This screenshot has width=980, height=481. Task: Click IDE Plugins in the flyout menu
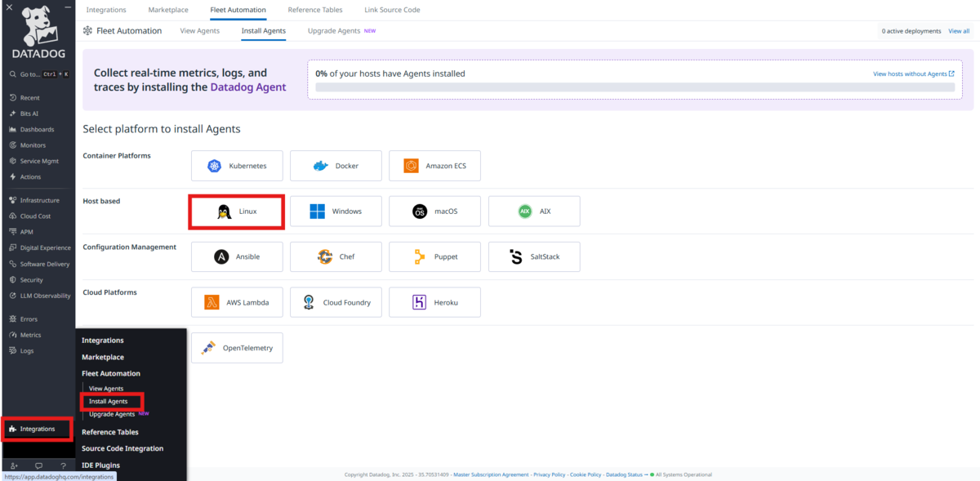point(100,465)
